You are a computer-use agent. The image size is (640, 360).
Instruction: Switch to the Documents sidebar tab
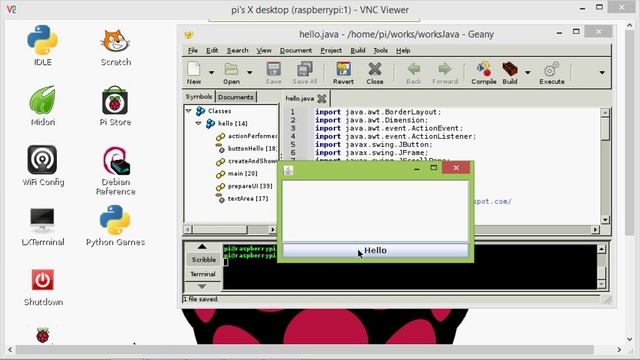236,97
